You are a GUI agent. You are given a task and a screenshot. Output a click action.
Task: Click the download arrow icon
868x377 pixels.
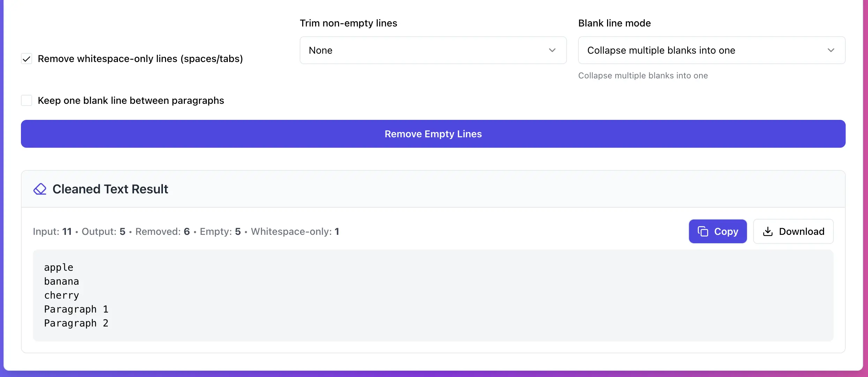(x=768, y=231)
